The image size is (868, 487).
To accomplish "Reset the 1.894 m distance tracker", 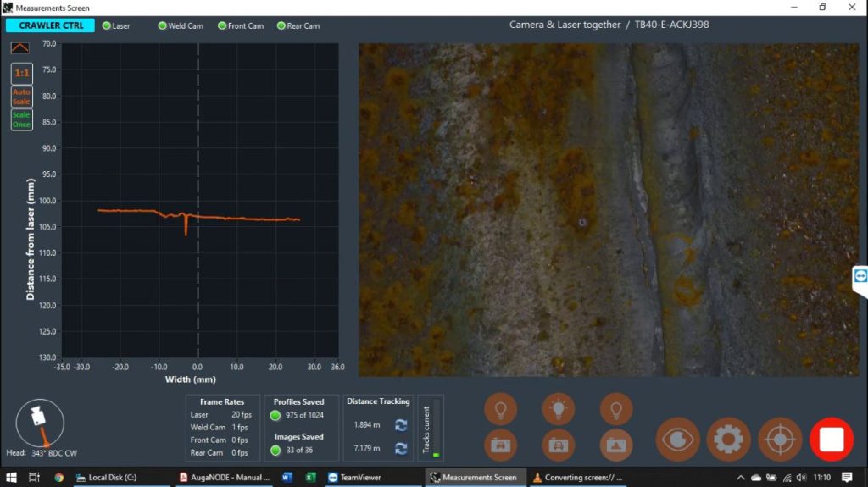I will (401, 425).
